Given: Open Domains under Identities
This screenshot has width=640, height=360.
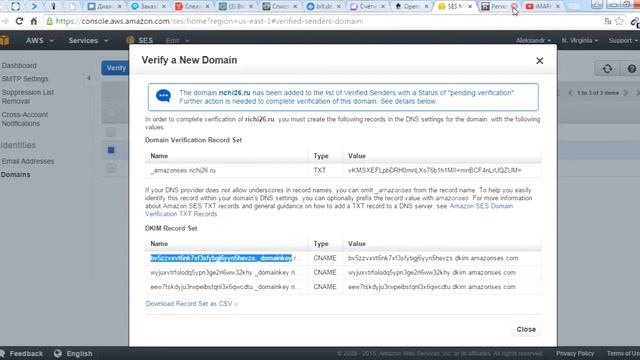Looking at the screenshot, I should 16,175.
